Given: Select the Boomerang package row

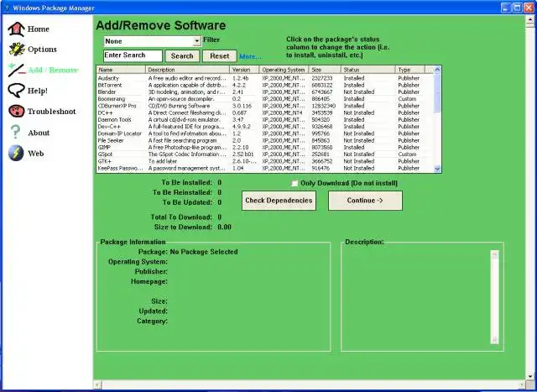Looking at the screenshot, I should pos(265,99).
